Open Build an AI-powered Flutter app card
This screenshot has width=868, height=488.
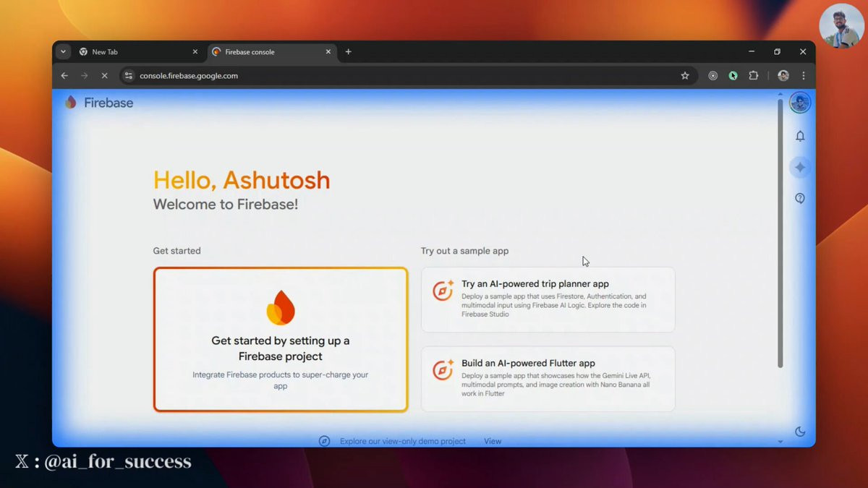click(x=548, y=379)
